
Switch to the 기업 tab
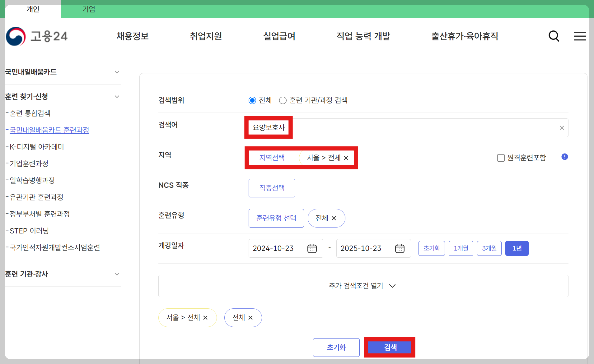[89, 9]
